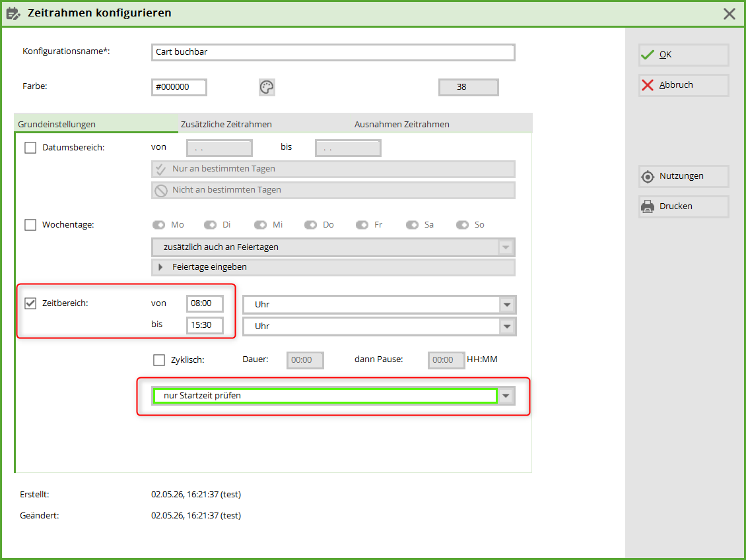
Task: Expand the 'Feiertage eingeben' section
Action: pos(333,267)
